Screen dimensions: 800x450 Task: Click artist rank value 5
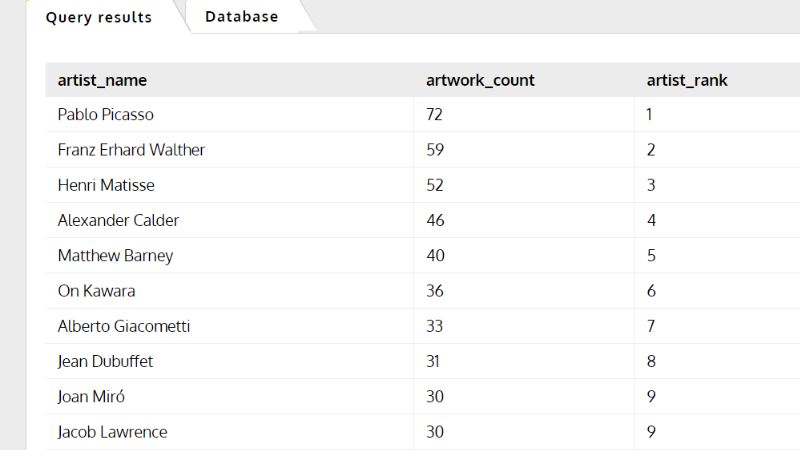click(x=651, y=255)
